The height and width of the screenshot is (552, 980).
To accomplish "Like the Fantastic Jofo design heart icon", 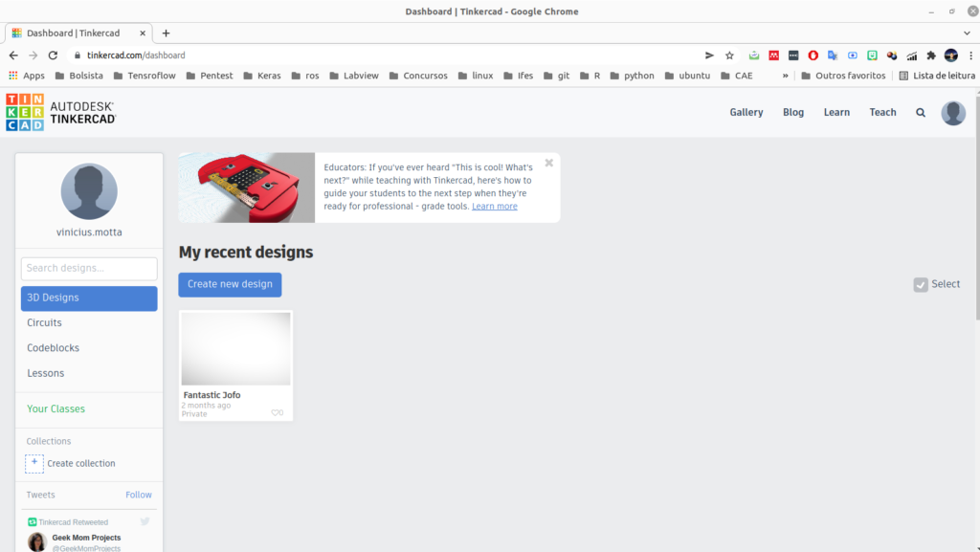I will click(x=277, y=412).
